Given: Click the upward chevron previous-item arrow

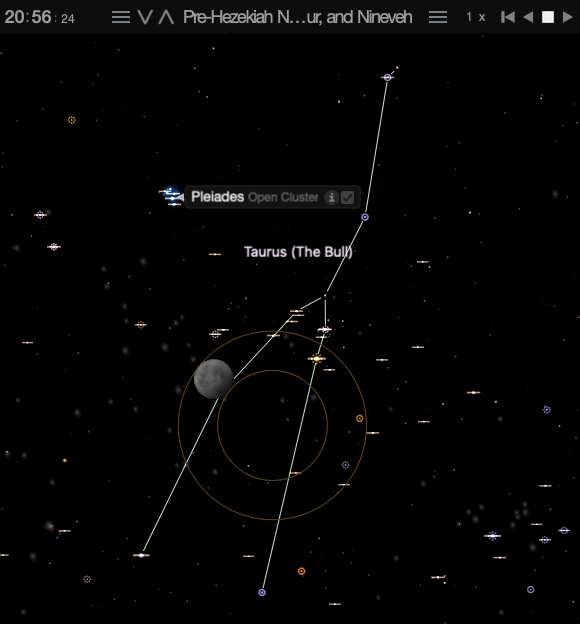Looking at the screenshot, I should coord(166,17).
